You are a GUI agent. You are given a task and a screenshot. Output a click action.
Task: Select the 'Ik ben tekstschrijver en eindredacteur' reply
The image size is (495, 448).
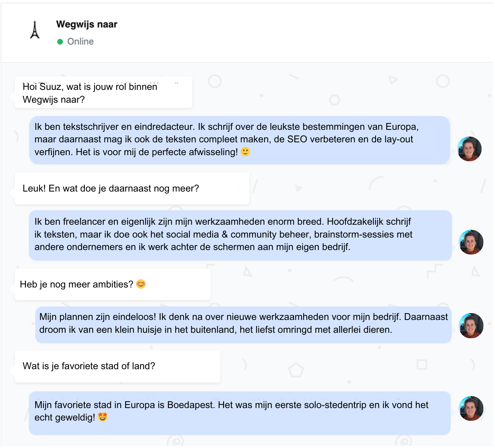(x=239, y=139)
